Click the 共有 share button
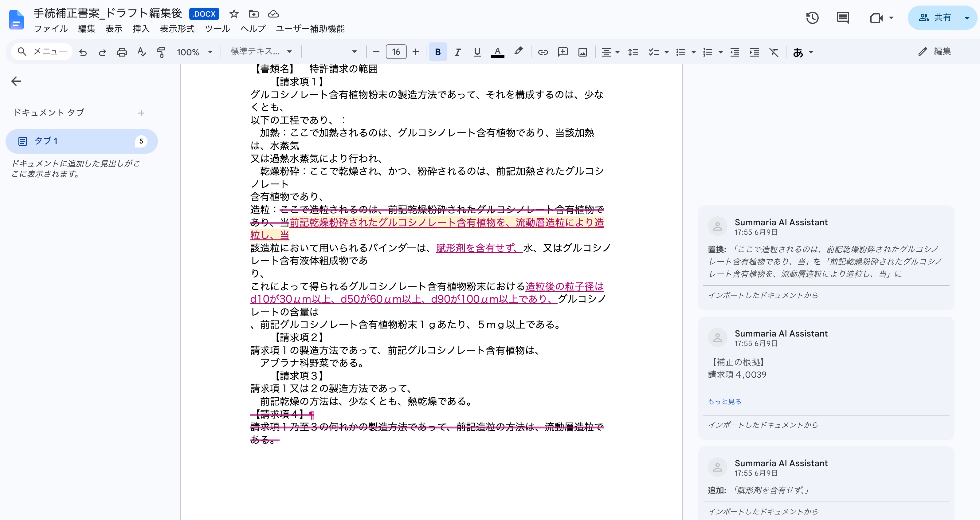Viewport: 980px width, 520px height. coord(932,18)
